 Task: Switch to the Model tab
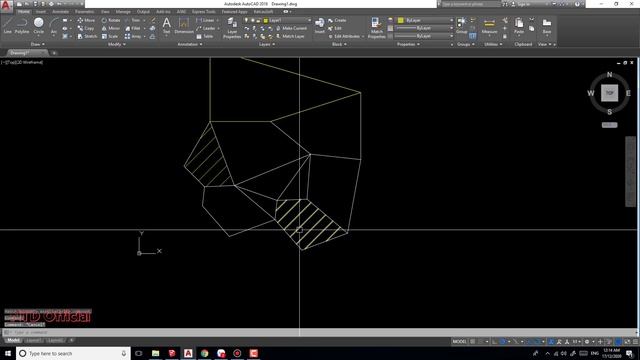[x=13, y=340]
